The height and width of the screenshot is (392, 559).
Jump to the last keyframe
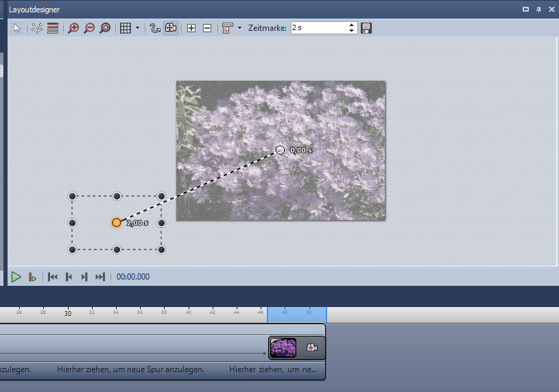pos(100,277)
